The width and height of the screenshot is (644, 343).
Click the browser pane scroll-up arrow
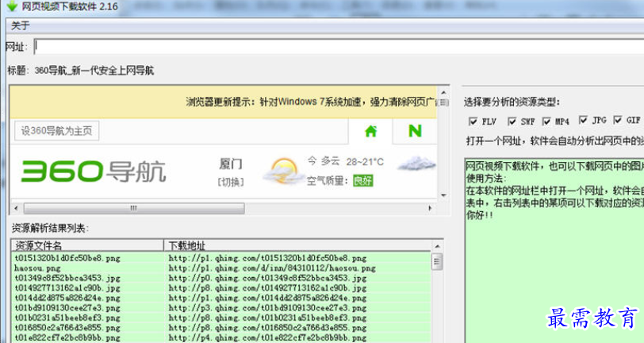443,93
